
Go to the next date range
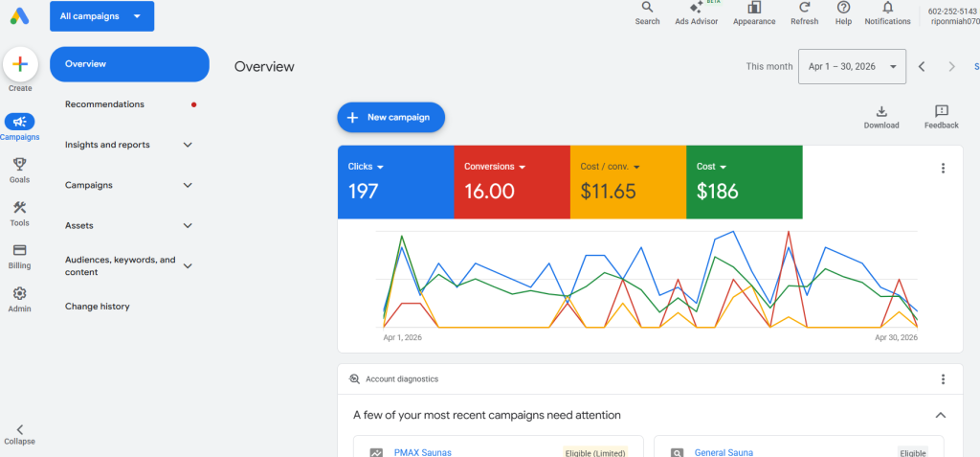tap(952, 66)
